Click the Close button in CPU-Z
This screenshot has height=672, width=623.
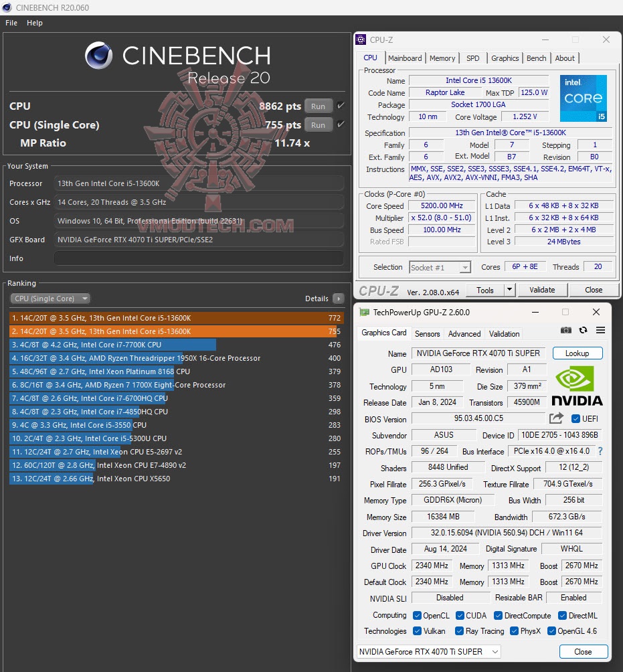pyautogui.click(x=594, y=290)
